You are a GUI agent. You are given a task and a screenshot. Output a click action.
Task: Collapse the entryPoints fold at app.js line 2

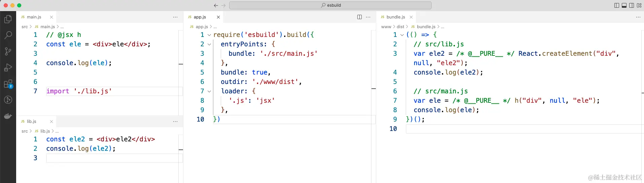(x=209, y=44)
